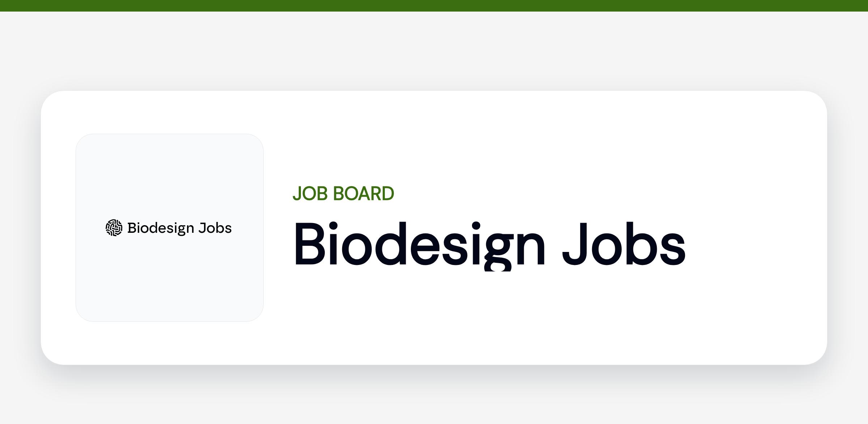
Task: Click the dark green top bar
Action: coord(434,6)
